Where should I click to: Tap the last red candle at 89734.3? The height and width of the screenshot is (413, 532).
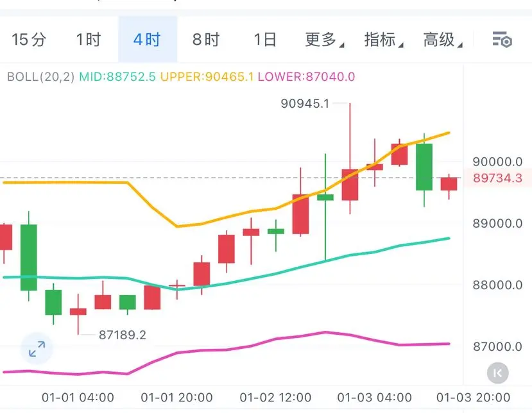click(x=449, y=184)
